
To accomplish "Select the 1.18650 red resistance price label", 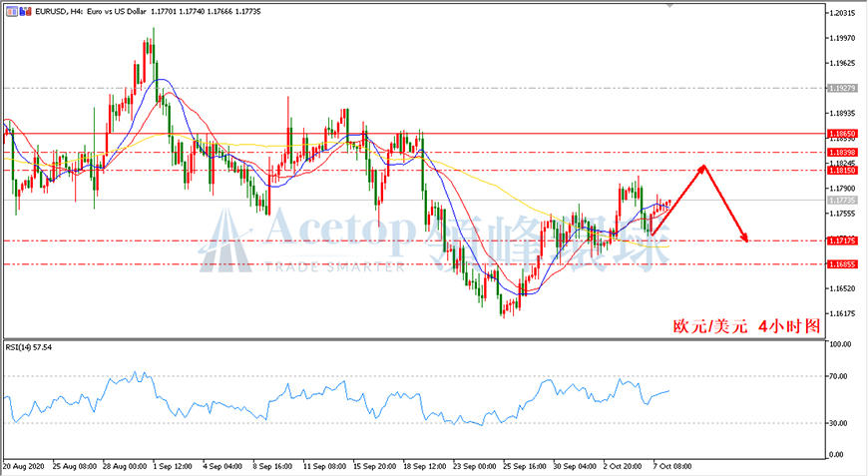I will pos(842,134).
